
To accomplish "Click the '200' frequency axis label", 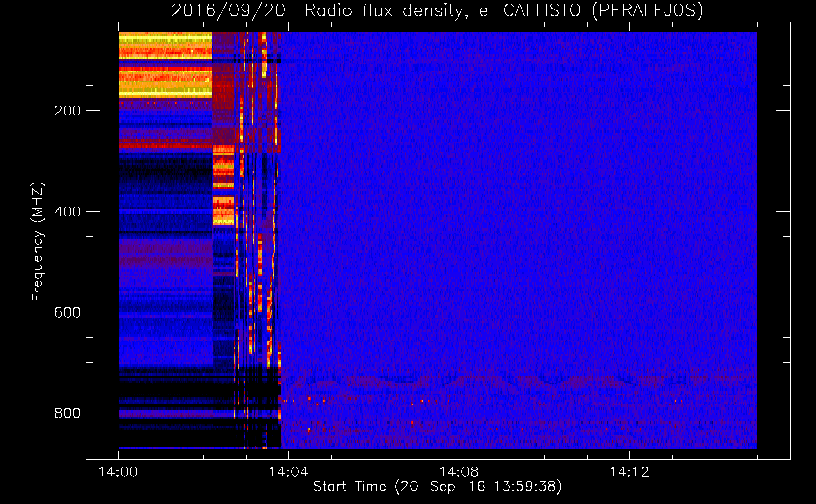I will click(68, 111).
